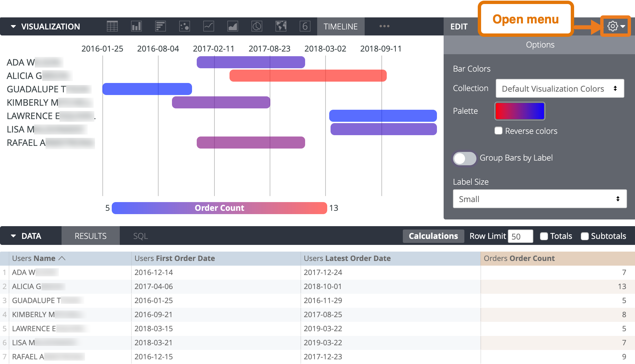Select the pie chart visualization icon
635x364 pixels.
click(x=257, y=26)
